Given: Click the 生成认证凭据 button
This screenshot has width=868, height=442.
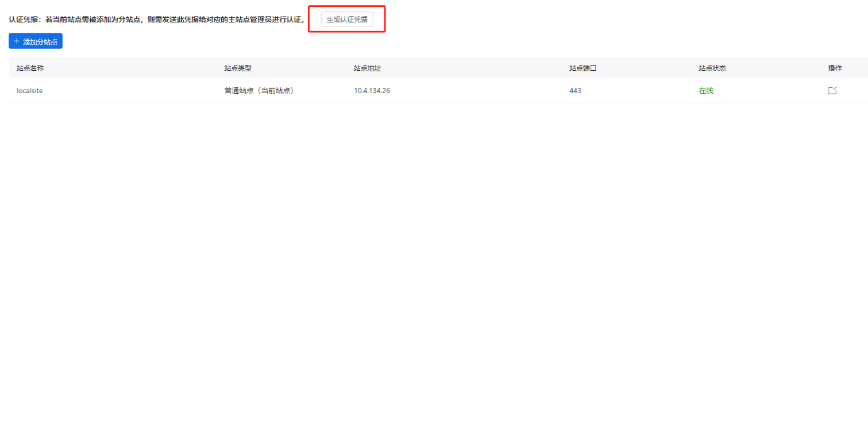Looking at the screenshot, I should [347, 19].
